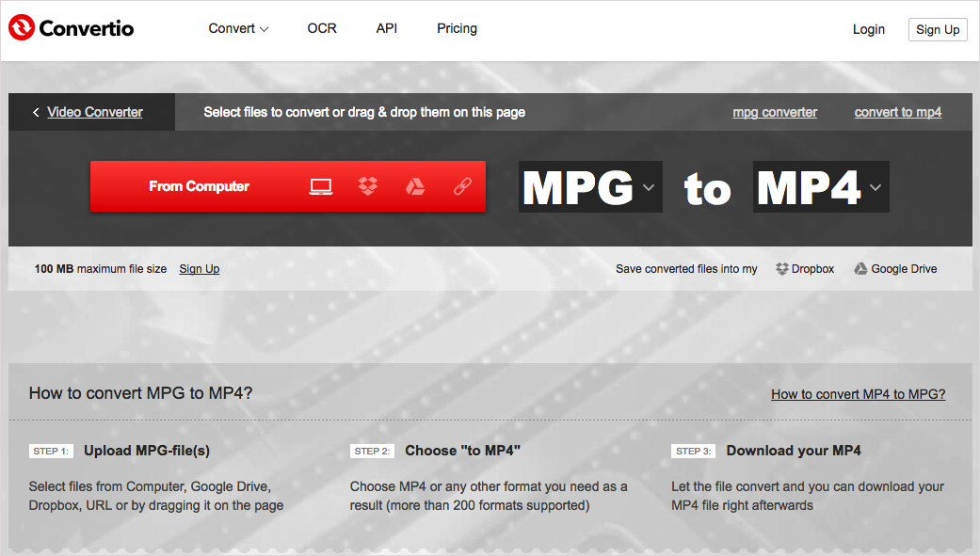Open the convert to mp4 link
This screenshot has height=556, width=980.
point(898,113)
